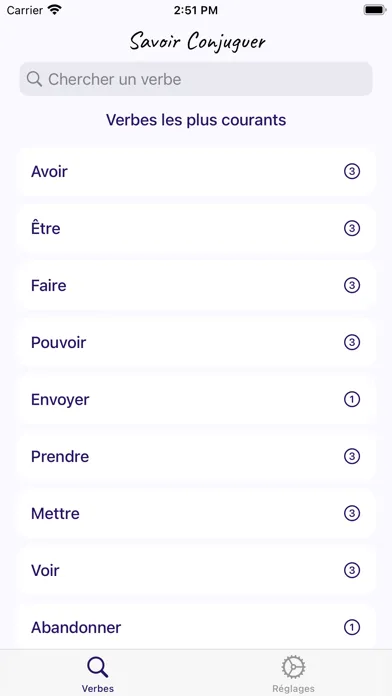Select the Verbes tab label

click(x=98, y=688)
